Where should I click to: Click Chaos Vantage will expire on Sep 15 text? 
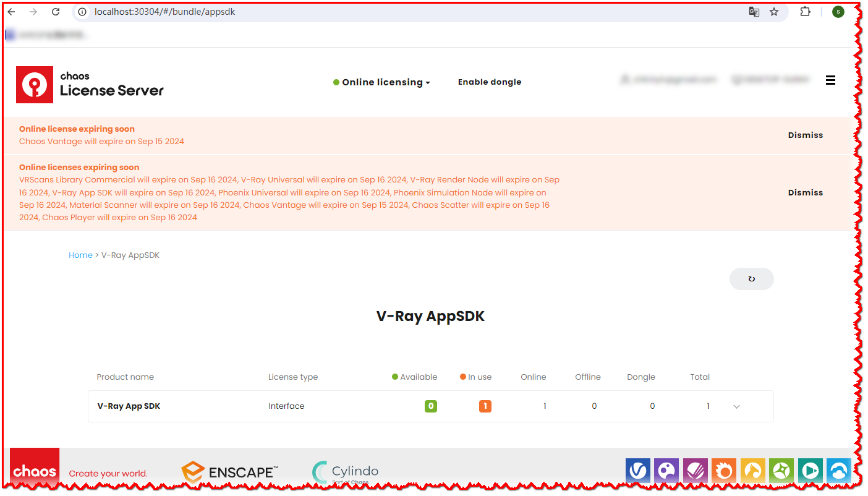coord(101,141)
